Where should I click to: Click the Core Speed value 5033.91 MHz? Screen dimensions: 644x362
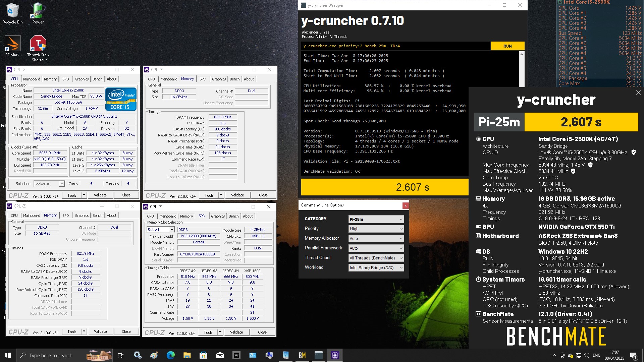tap(50, 153)
